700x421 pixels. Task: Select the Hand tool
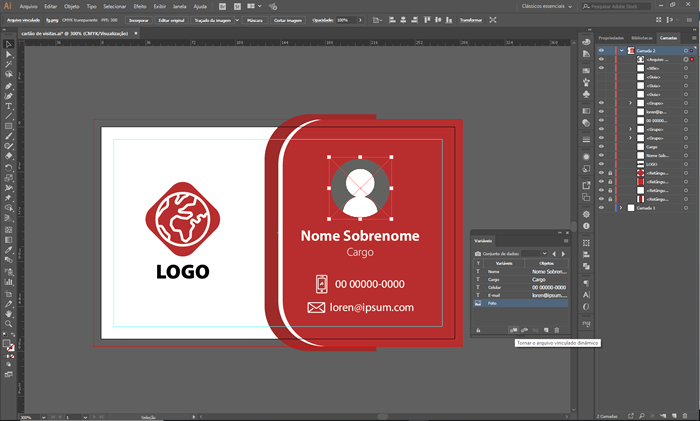(8, 314)
